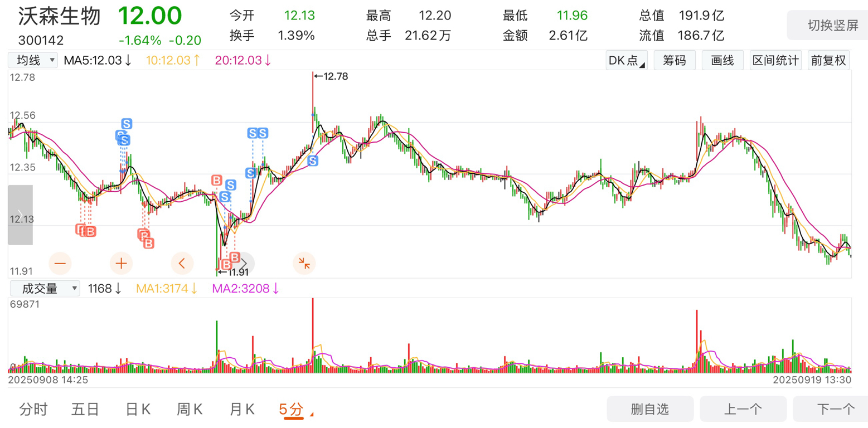868x428 pixels.
Task: Click the stock name 沃森生物
Action: pyautogui.click(x=60, y=16)
